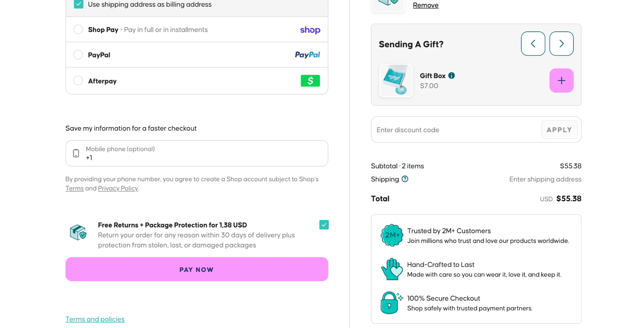Click the APPLY discount button
This screenshot has height=328, width=644.
pyautogui.click(x=559, y=130)
